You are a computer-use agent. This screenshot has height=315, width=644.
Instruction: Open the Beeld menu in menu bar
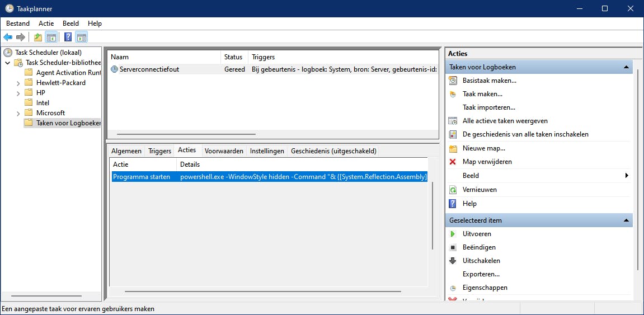click(x=70, y=23)
